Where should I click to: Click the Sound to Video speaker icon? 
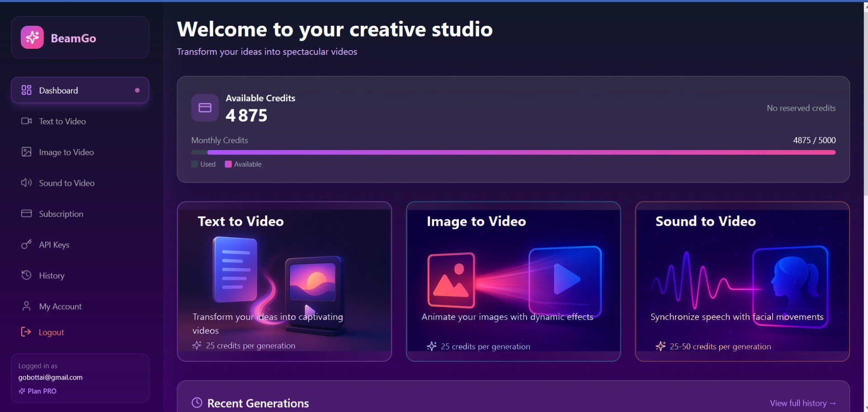(x=27, y=183)
